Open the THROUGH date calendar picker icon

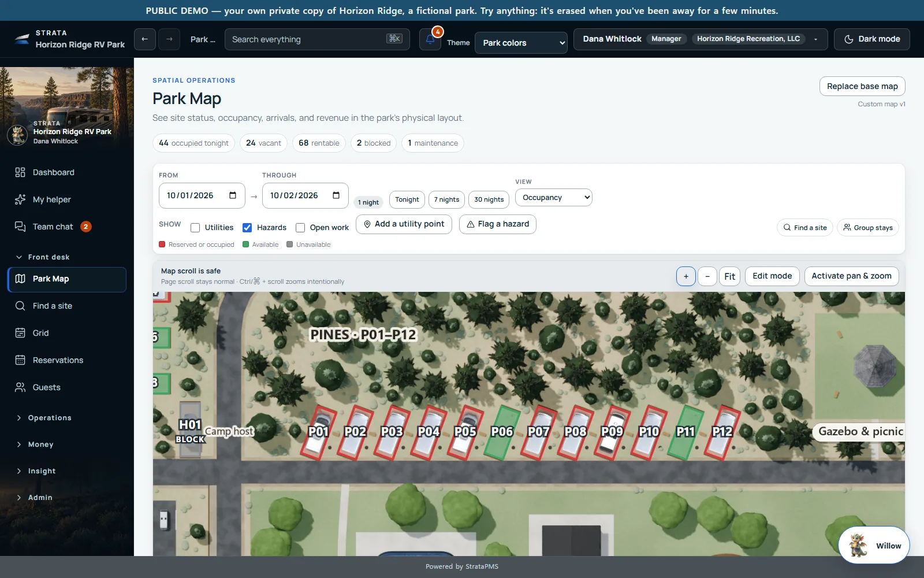tap(336, 195)
